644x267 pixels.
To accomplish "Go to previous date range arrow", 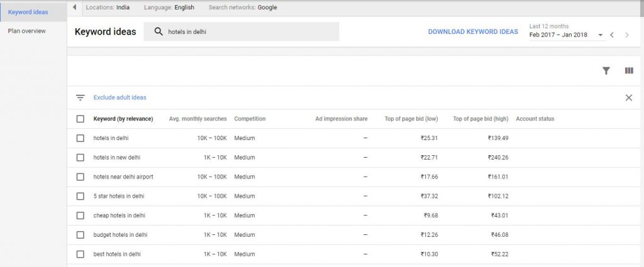I will point(612,35).
